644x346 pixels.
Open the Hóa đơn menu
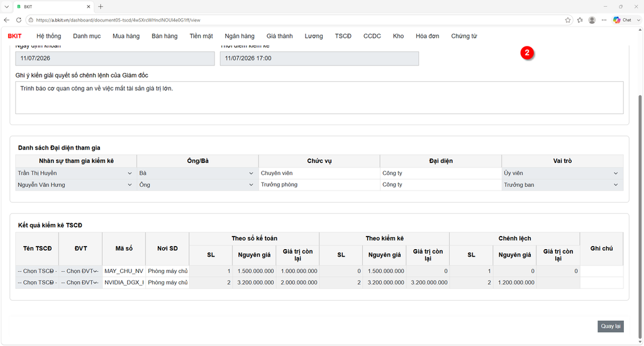tap(427, 36)
